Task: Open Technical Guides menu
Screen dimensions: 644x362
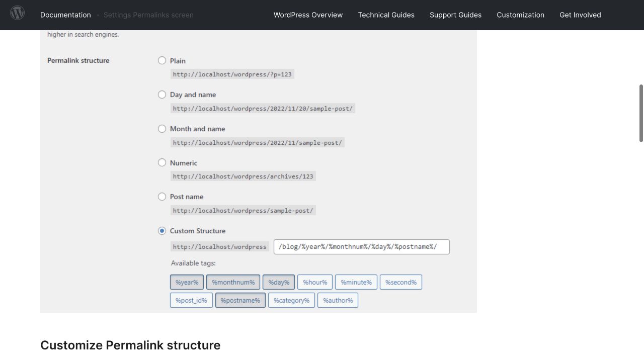Action: coord(386,15)
